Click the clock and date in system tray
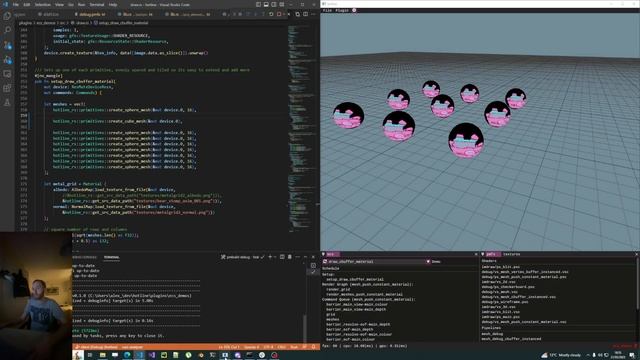This screenshot has width=640, height=360. point(618,355)
